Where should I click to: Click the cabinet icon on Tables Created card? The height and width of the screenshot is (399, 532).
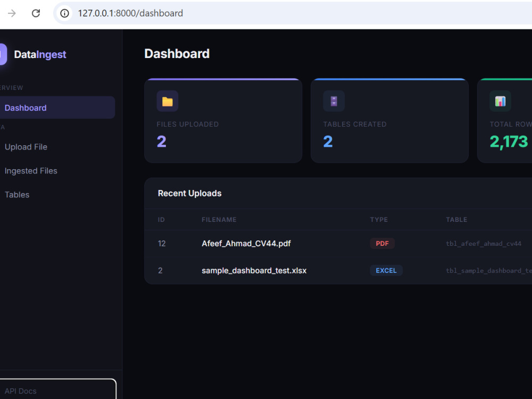[334, 101]
